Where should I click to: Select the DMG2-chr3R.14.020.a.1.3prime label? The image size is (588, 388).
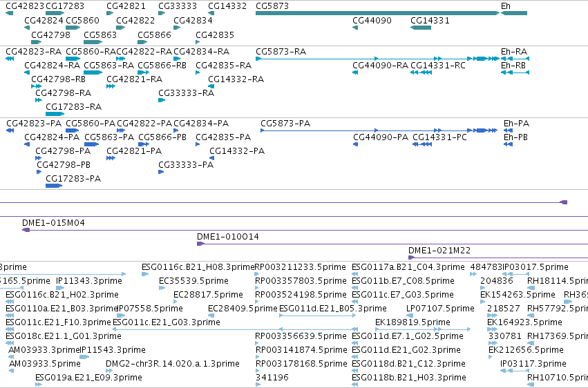click(173, 364)
